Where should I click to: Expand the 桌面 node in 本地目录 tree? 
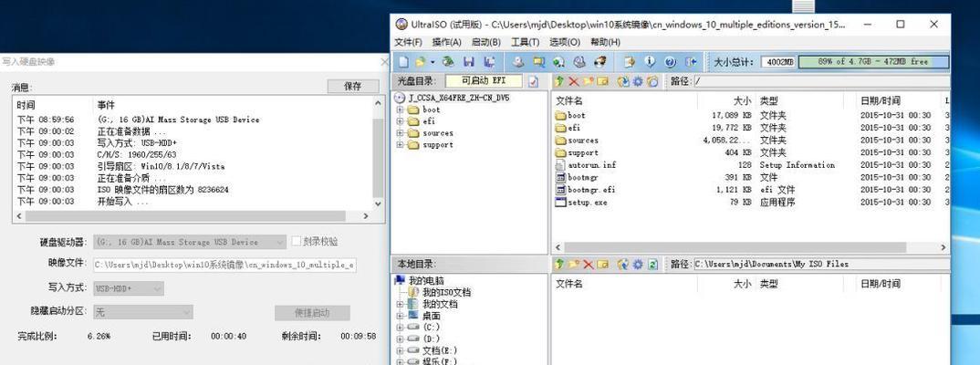pyautogui.click(x=400, y=316)
